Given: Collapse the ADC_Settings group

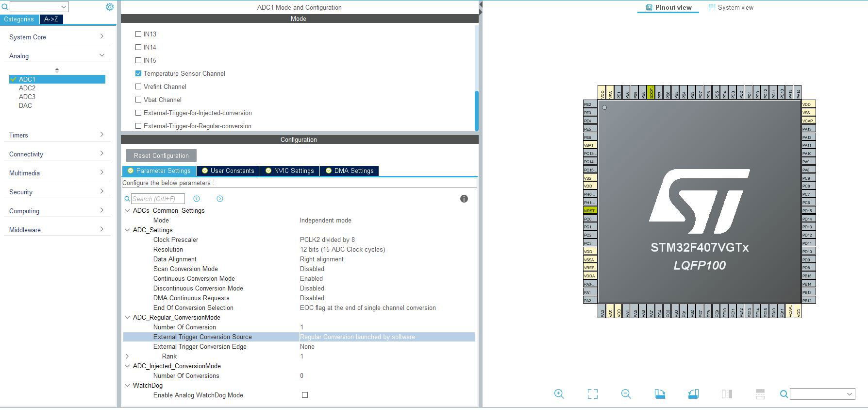Looking at the screenshot, I should pos(127,230).
